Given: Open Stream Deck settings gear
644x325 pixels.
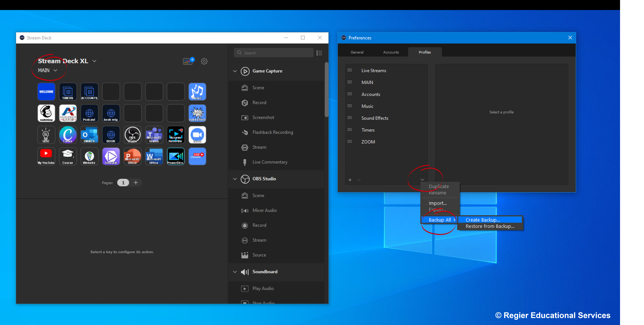Looking at the screenshot, I should point(204,61).
